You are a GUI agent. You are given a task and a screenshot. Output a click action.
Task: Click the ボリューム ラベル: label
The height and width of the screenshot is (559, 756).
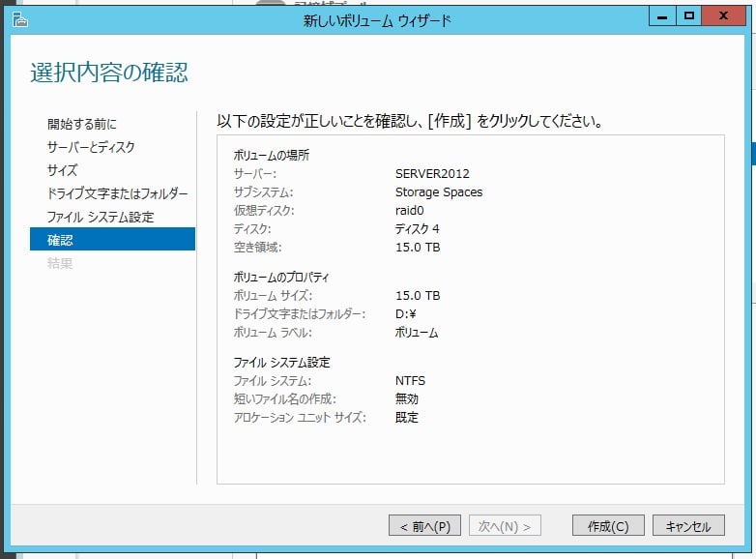point(273,333)
